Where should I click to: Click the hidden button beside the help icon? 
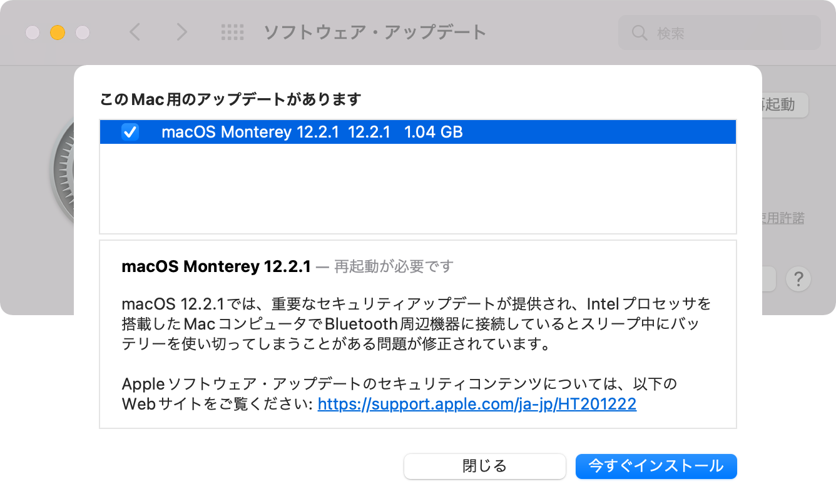(x=769, y=279)
